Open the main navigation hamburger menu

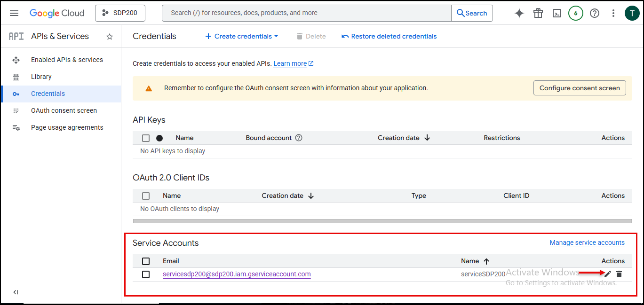14,13
